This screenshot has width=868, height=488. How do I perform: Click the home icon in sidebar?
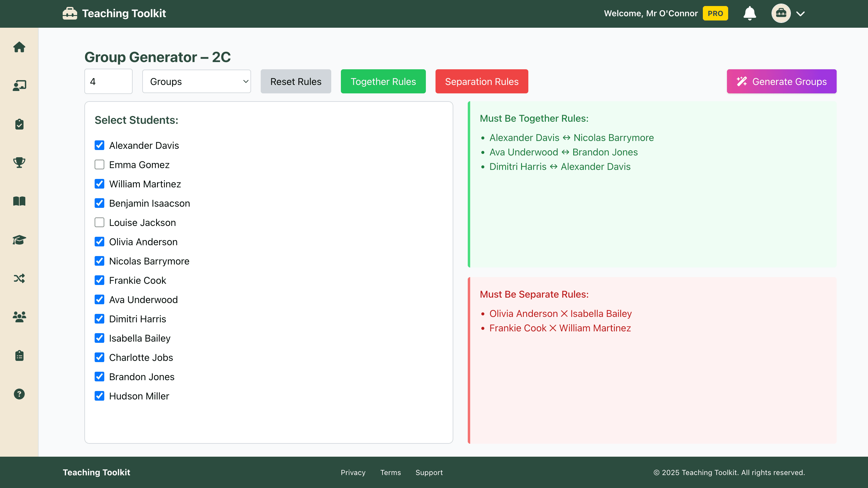click(x=19, y=47)
